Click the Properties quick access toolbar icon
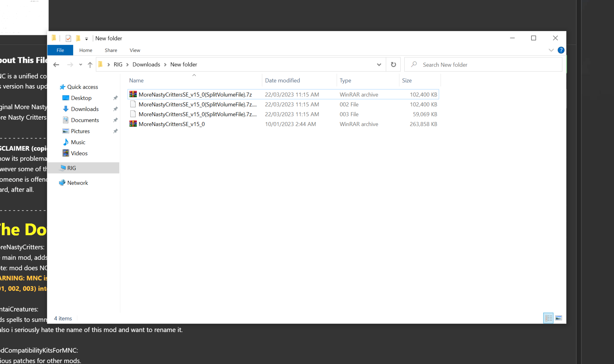614x364 pixels. (x=68, y=38)
